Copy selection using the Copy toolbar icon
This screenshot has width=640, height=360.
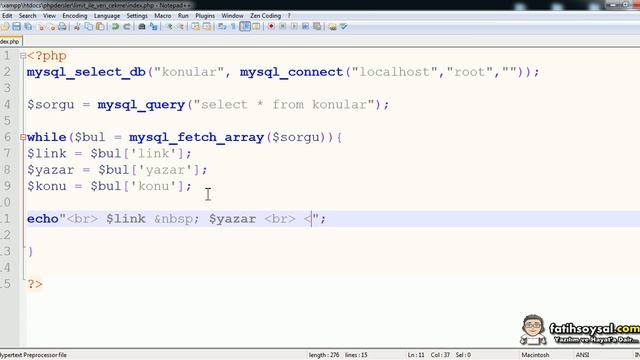coord(88,27)
